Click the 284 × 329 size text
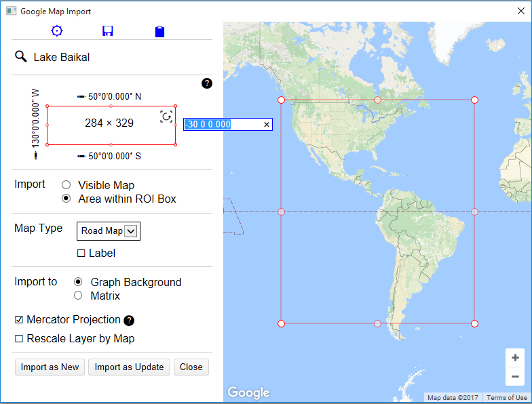 (x=109, y=123)
